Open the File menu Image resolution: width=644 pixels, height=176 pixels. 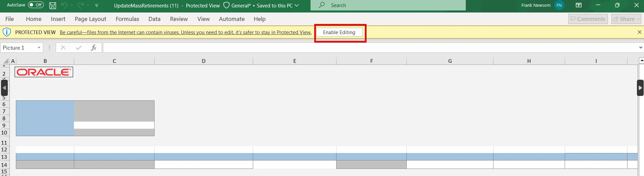[x=10, y=19]
